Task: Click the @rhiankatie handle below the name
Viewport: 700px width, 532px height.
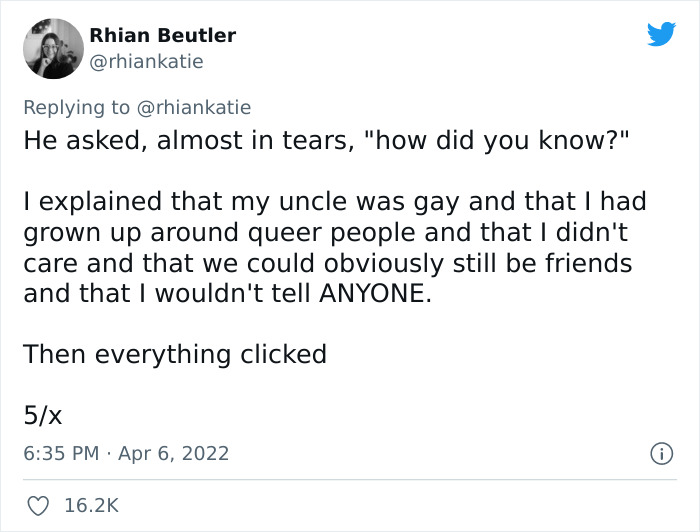Action: (x=147, y=62)
